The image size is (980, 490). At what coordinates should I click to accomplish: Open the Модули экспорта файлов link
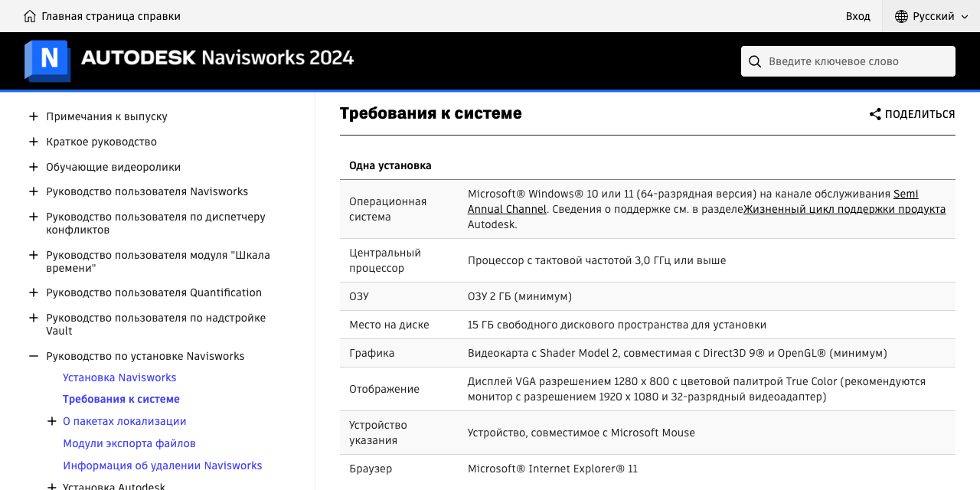(129, 443)
